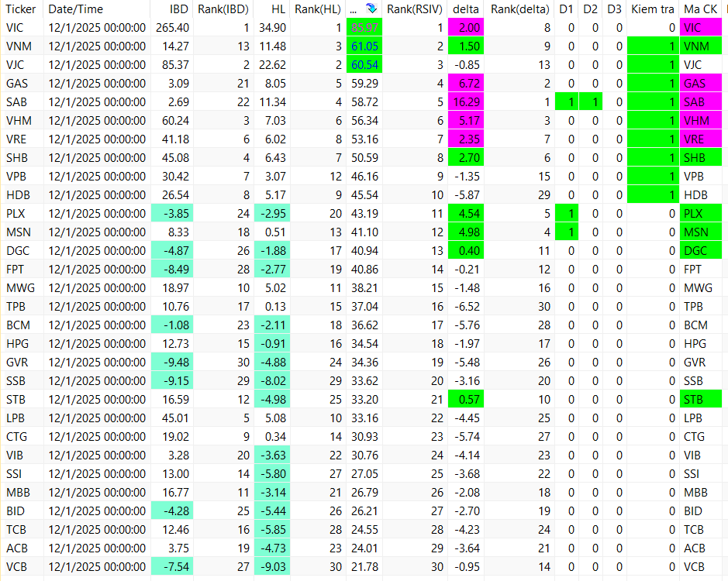Viewport: 728px width, 581px height.
Task: Sort by the delta column header
Action: [466, 9]
